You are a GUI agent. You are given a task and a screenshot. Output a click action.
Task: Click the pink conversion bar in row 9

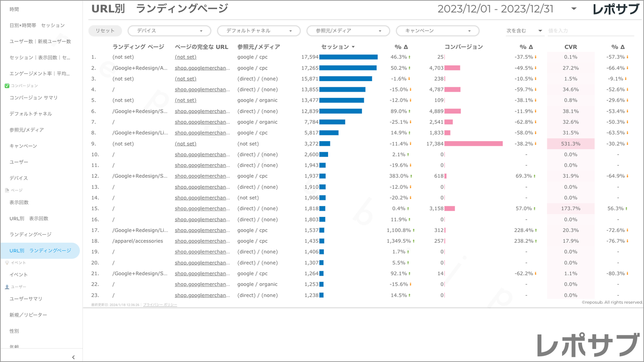[x=473, y=144]
